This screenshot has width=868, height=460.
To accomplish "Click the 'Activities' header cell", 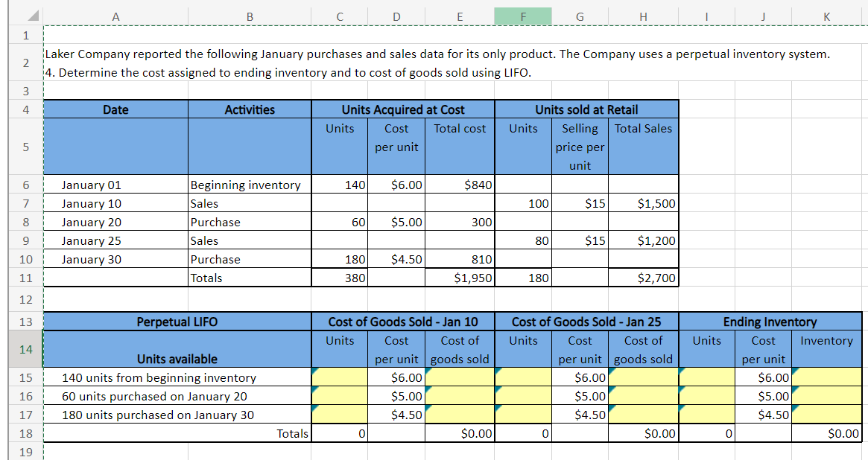I will pyautogui.click(x=250, y=109).
